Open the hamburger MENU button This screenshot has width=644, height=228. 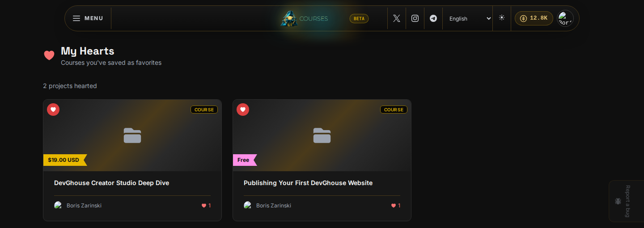coord(88,18)
